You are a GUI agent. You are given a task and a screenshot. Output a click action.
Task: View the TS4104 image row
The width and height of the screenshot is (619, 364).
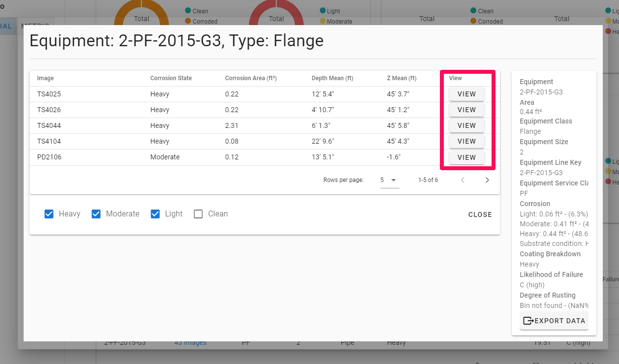[x=466, y=141]
